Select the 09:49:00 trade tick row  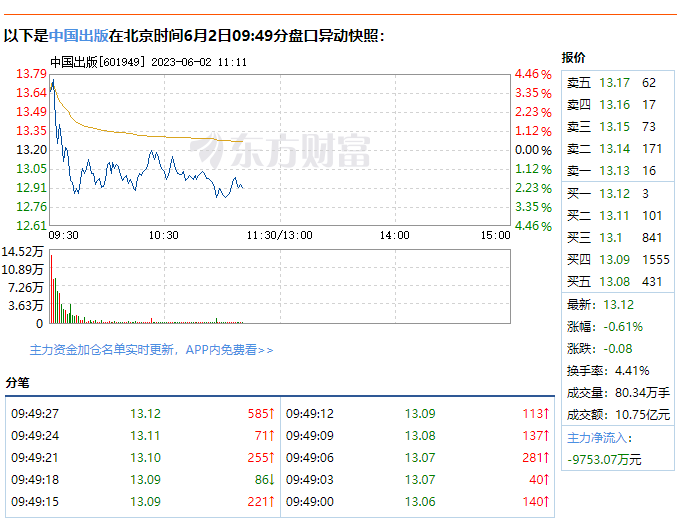coord(417,502)
